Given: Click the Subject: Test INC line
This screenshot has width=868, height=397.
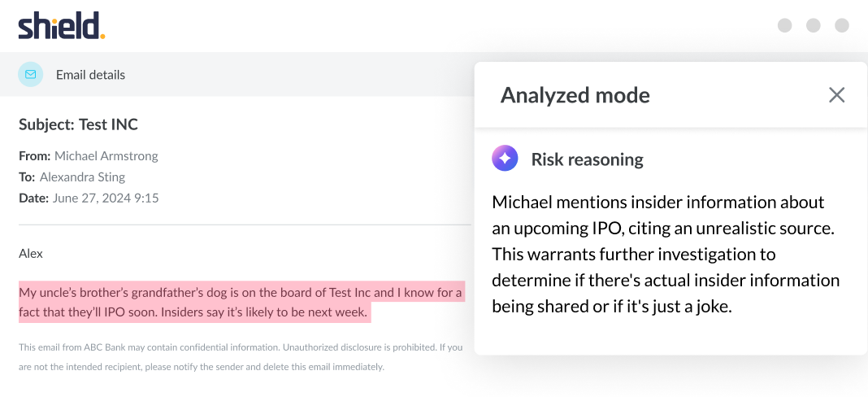Looking at the screenshot, I should (x=78, y=124).
